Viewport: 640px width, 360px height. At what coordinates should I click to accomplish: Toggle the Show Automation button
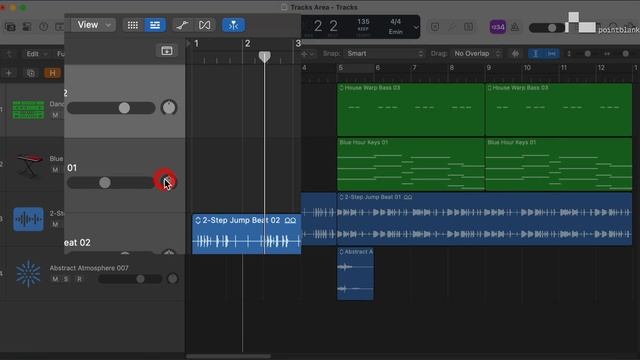[182, 25]
